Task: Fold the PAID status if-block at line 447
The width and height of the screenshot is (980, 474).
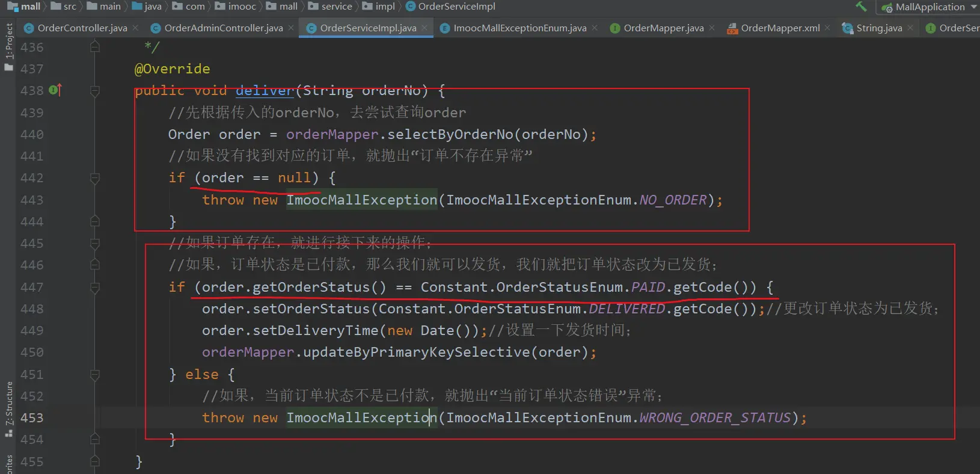Action: pyautogui.click(x=95, y=288)
